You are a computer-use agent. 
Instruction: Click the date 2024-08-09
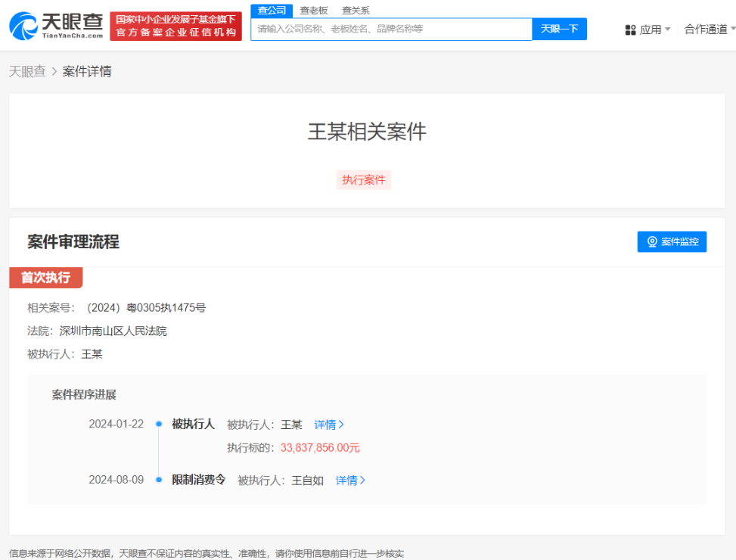tap(116, 480)
